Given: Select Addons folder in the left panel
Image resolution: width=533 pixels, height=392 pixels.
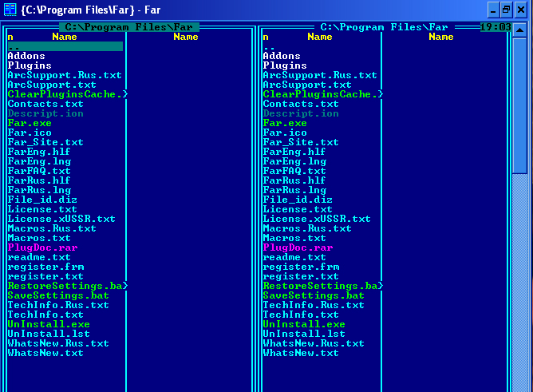Looking at the screenshot, I should coord(26,56).
